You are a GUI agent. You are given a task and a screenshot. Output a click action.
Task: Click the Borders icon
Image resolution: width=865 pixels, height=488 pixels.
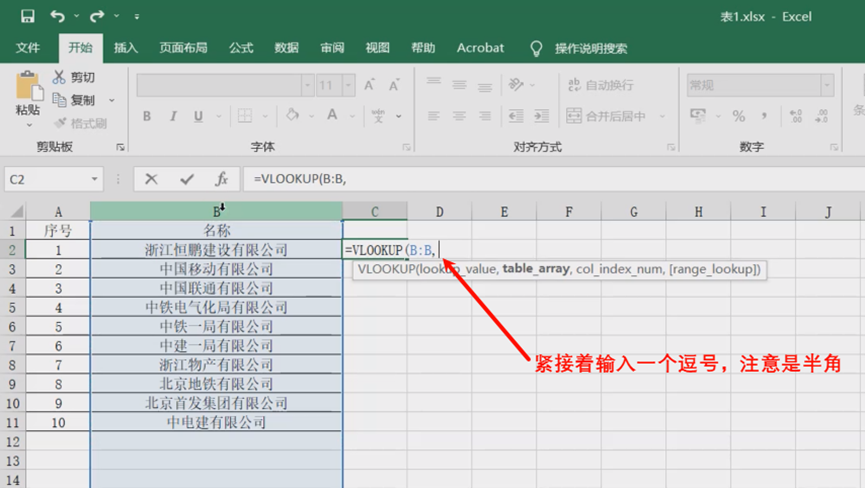tap(245, 116)
